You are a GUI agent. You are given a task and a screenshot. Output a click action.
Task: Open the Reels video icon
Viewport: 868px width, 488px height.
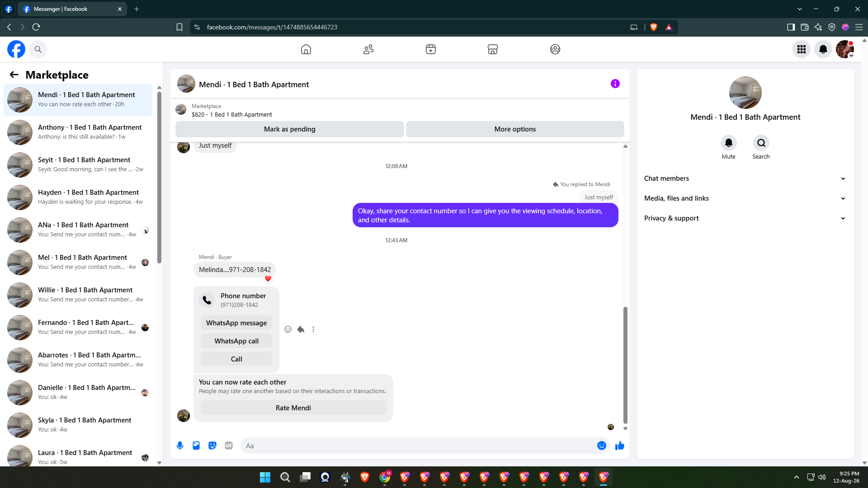pos(431,49)
